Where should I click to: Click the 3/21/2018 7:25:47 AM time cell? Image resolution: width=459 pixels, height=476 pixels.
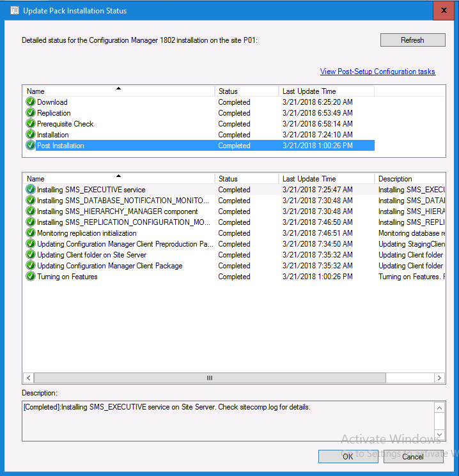pyautogui.click(x=318, y=190)
